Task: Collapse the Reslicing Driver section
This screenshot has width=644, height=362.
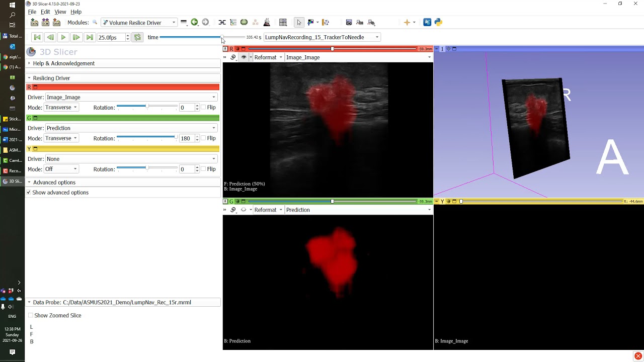Action: (123, 78)
